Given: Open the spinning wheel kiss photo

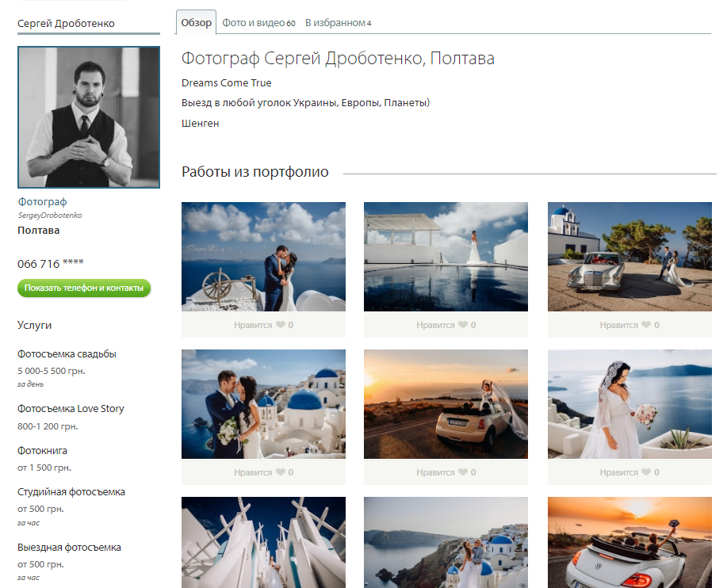Looking at the screenshot, I should (263, 257).
